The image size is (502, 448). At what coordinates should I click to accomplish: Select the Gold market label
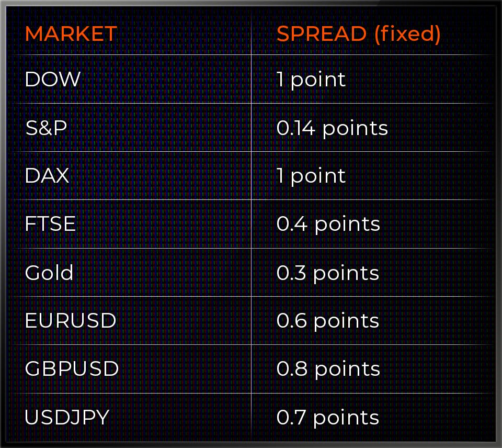pyautogui.click(x=49, y=272)
